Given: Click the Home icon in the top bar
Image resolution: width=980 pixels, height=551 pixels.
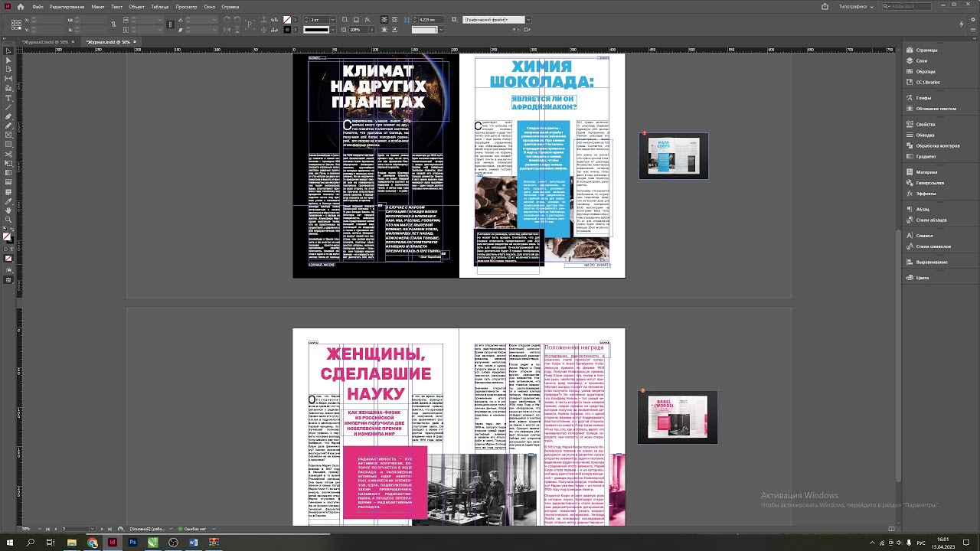Looking at the screenshot, I should (21, 6).
